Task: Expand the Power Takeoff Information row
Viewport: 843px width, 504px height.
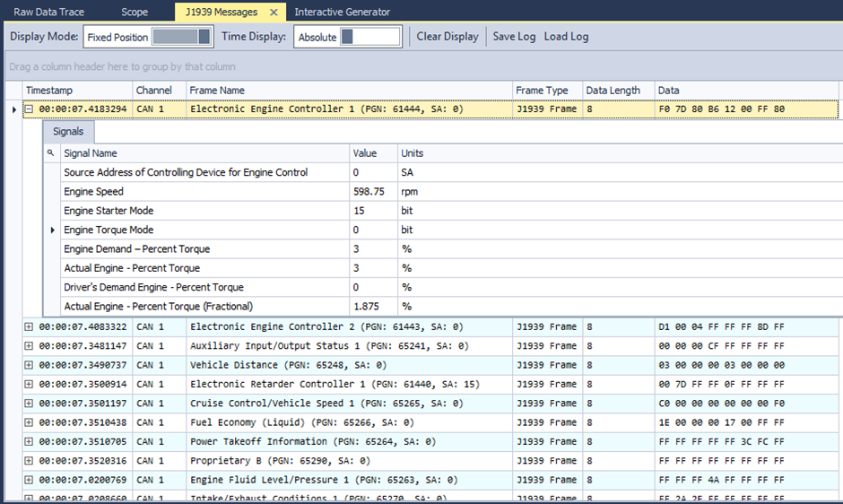Action: click(29, 441)
